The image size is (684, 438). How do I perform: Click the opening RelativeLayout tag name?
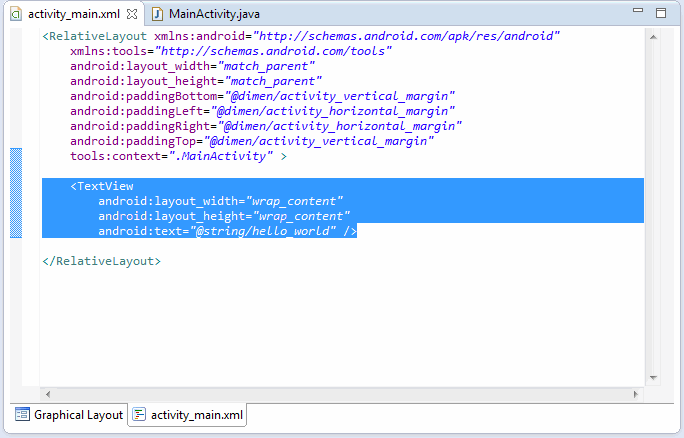point(98,36)
